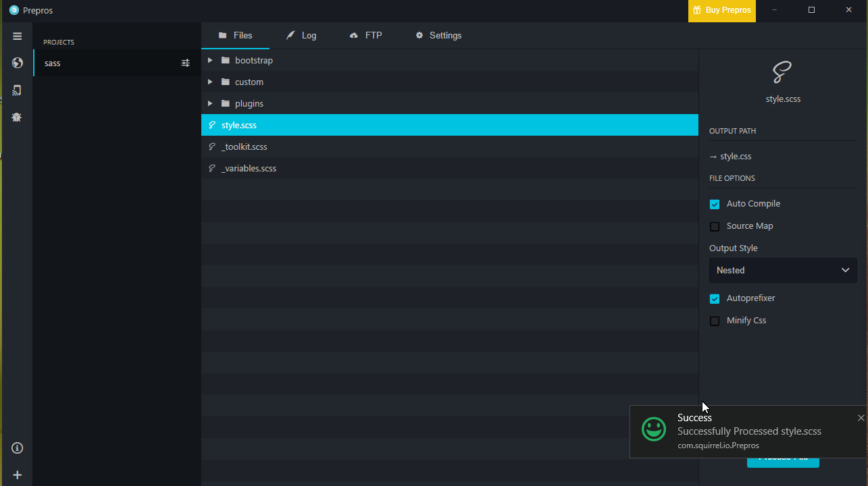Open the hamburger menu in sidebar

pos(18,36)
